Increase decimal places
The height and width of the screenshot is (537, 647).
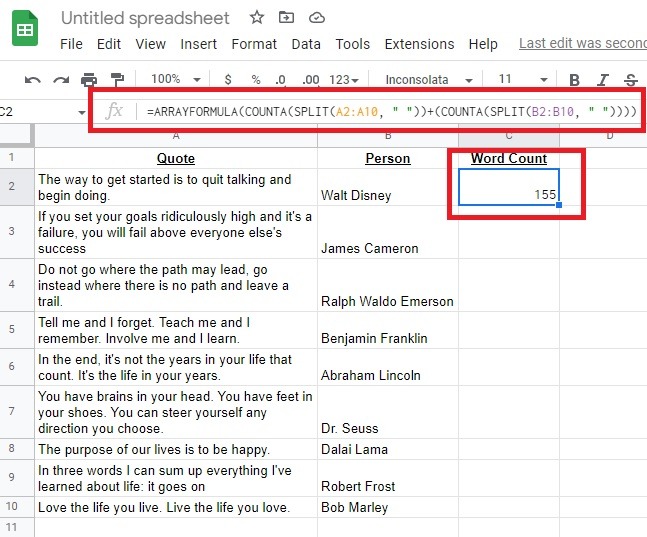(310, 79)
